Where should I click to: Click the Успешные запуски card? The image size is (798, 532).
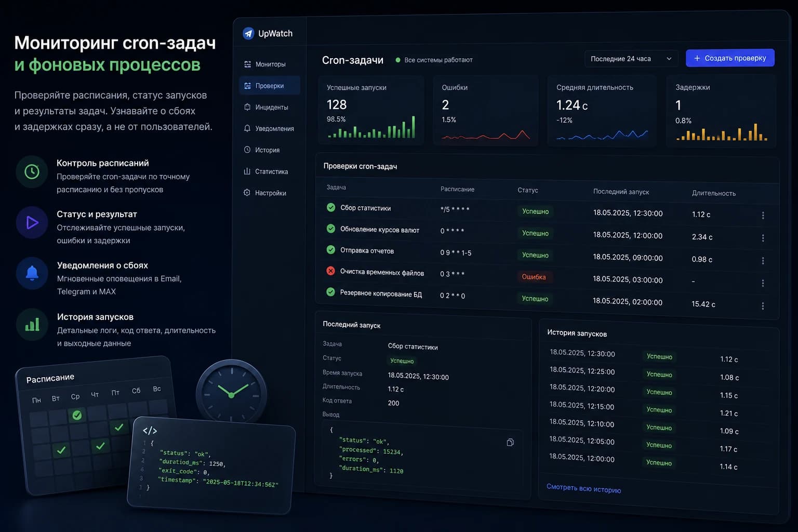coord(371,111)
